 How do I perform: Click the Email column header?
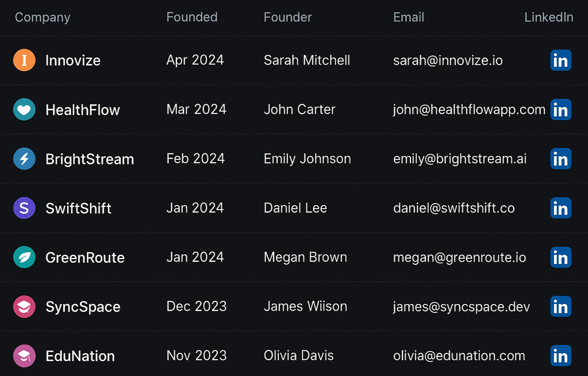coord(409,17)
